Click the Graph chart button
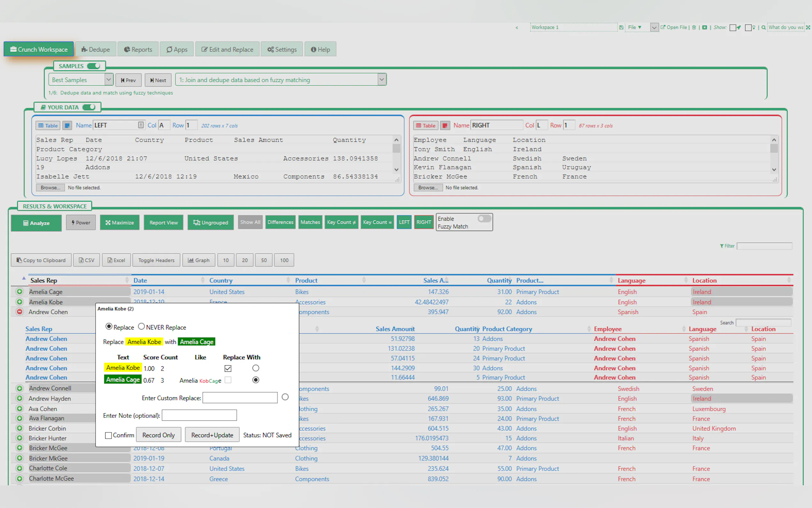Image resolution: width=812 pixels, height=508 pixels. point(199,260)
